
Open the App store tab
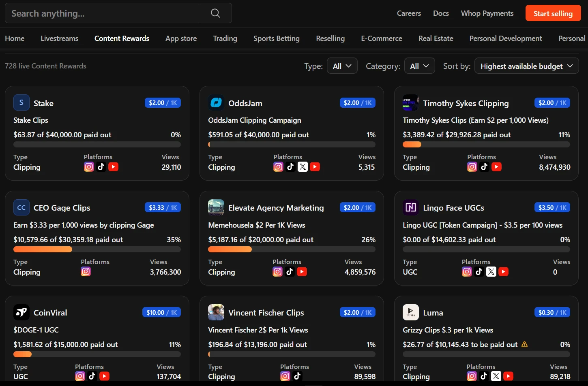click(181, 38)
